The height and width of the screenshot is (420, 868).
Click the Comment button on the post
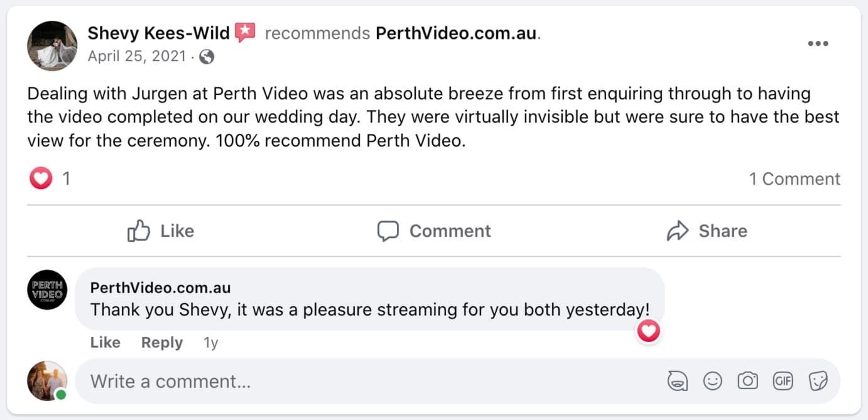tap(434, 231)
